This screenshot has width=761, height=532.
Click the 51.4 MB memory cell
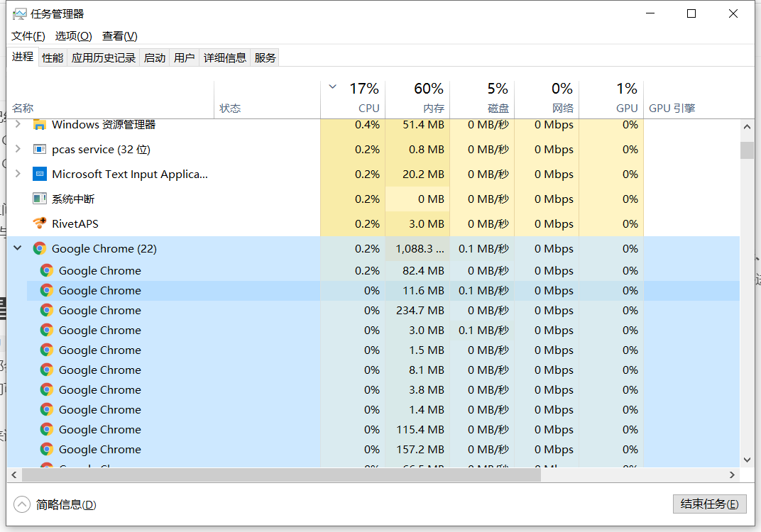[417, 125]
